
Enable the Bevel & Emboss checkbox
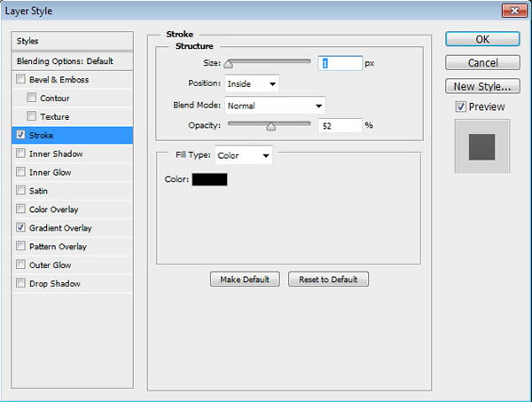click(20, 80)
